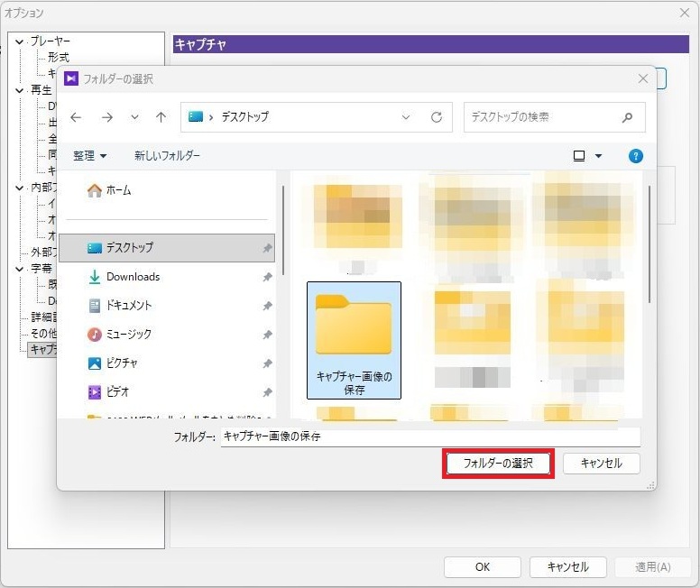Select the キャプチャー画像の保存 folder thumbnail
Screen dimensions: 700x588
click(354, 338)
